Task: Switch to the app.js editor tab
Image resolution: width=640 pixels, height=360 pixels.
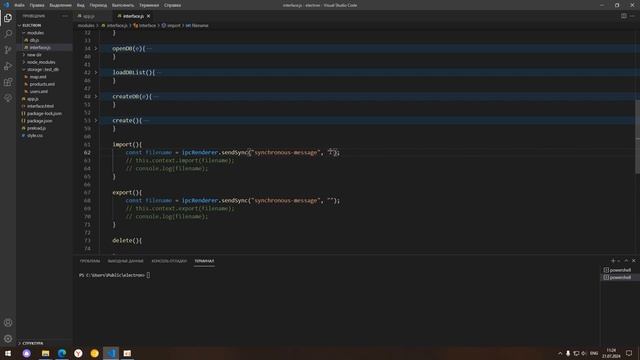Action: pyautogui.click(x=89, y=16)
